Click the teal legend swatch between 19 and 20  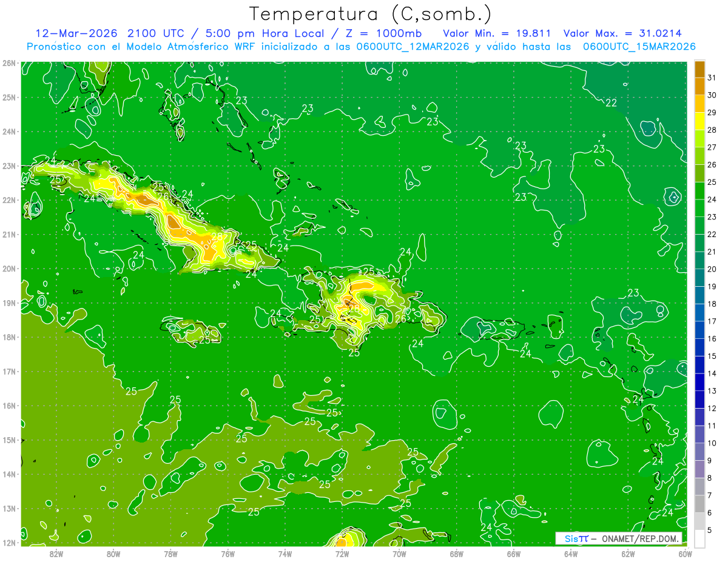click(699, 278)
